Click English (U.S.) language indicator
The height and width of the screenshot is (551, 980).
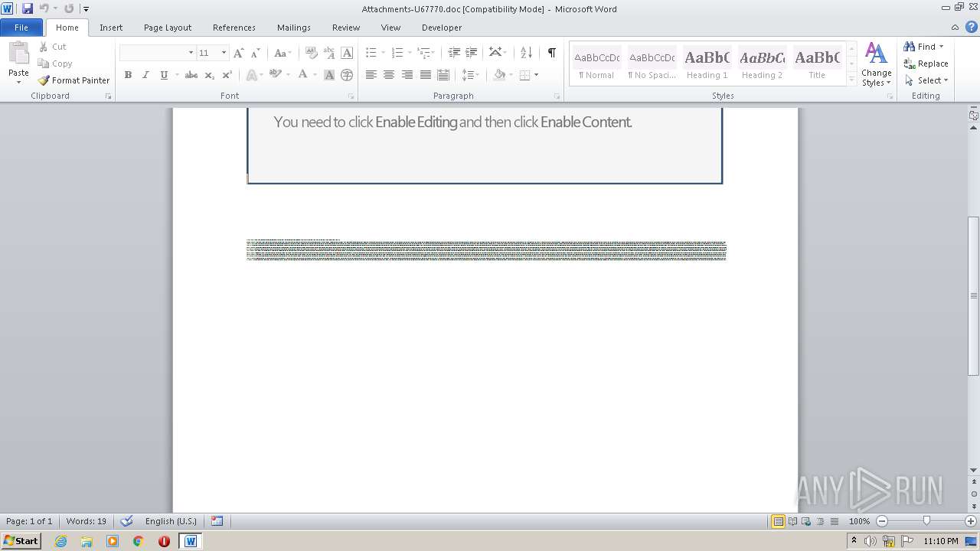[171, 521]
